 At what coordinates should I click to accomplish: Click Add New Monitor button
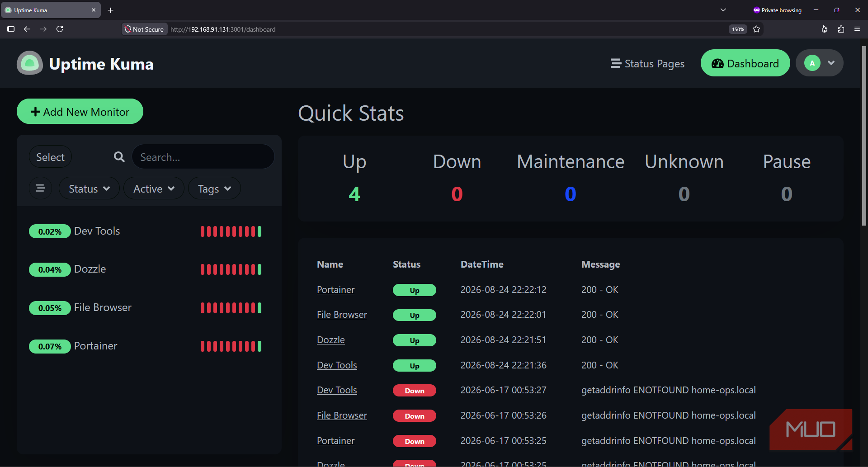tap(80, 112)
